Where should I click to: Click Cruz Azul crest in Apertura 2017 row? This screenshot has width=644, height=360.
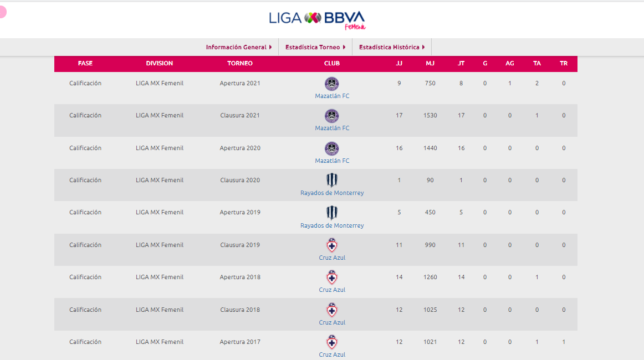pyautogui.click(x=332, y=342)
